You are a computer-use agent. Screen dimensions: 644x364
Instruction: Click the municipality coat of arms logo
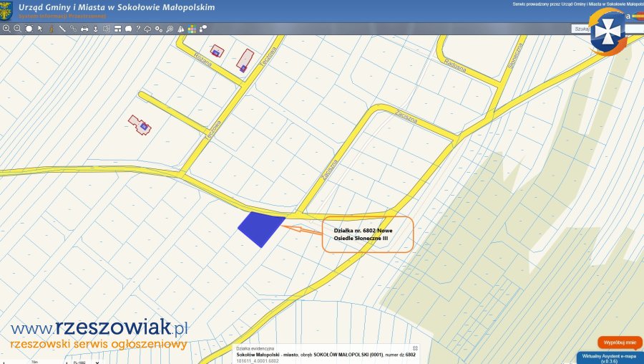click(6, 10)
